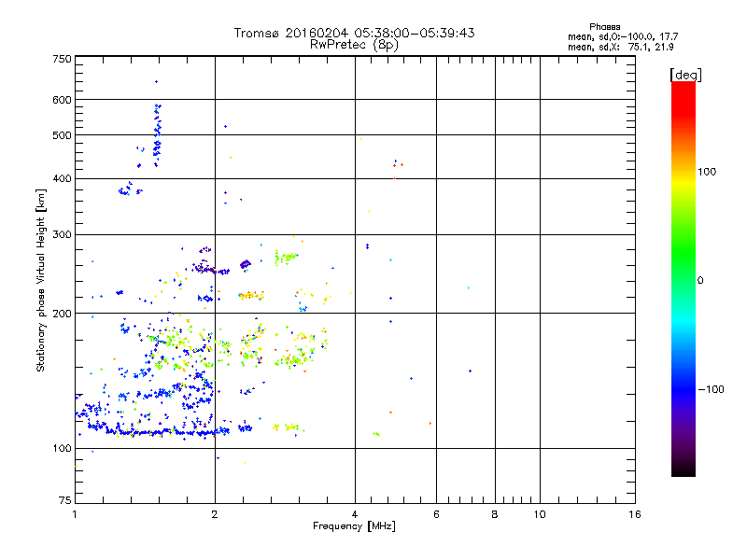Image resolution: width=747 pixels, height=560 pixels.
Task: Click the isolated purple point above 600 km
Action: click(x=156, y=82)
